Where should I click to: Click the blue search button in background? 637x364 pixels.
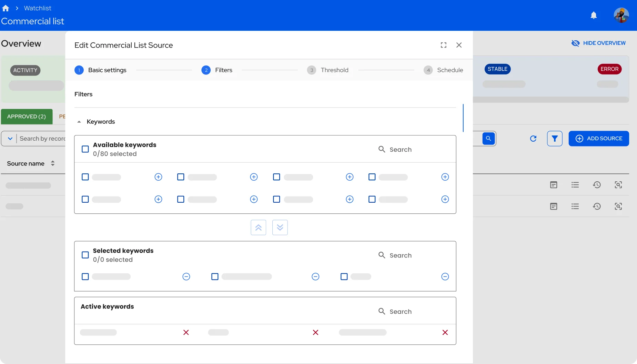point(488,139)
